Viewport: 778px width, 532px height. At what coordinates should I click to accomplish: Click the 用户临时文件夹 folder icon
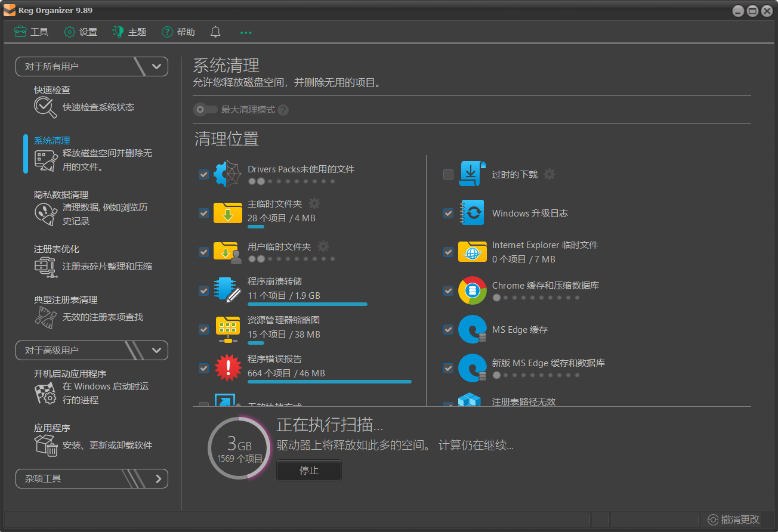[227, 252]
